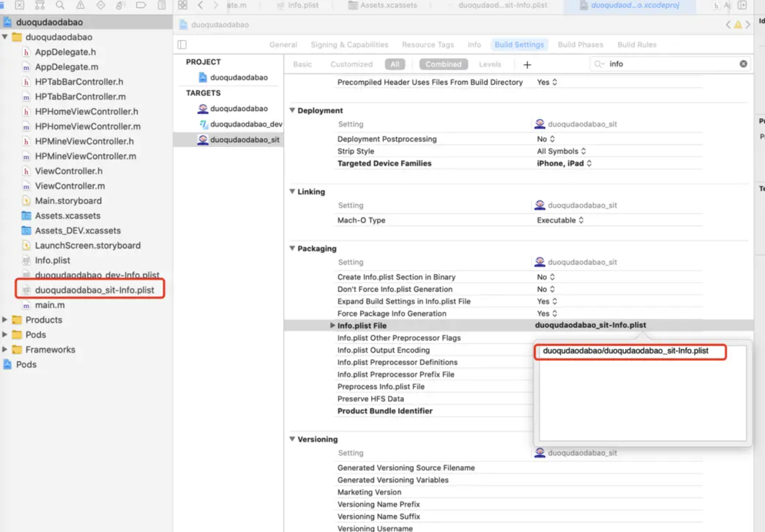
Task: Switch to the Build Phases tab
Action: (x=580, y=44)
